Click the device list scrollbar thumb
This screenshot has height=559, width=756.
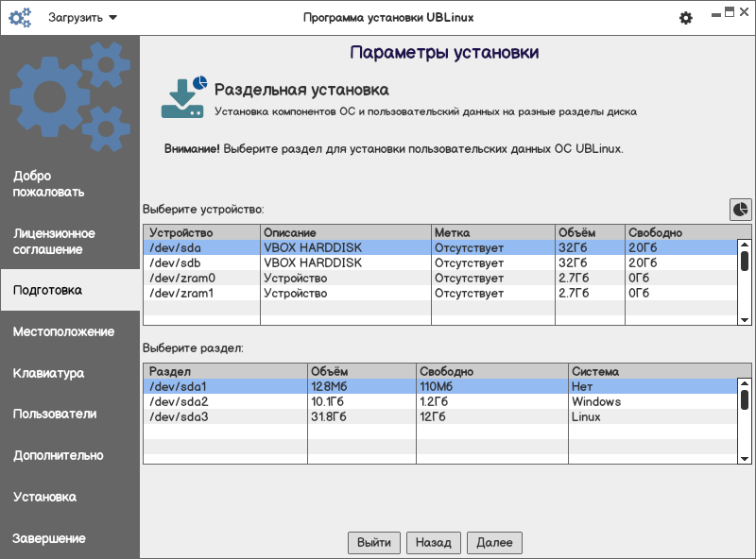[745, 261]
